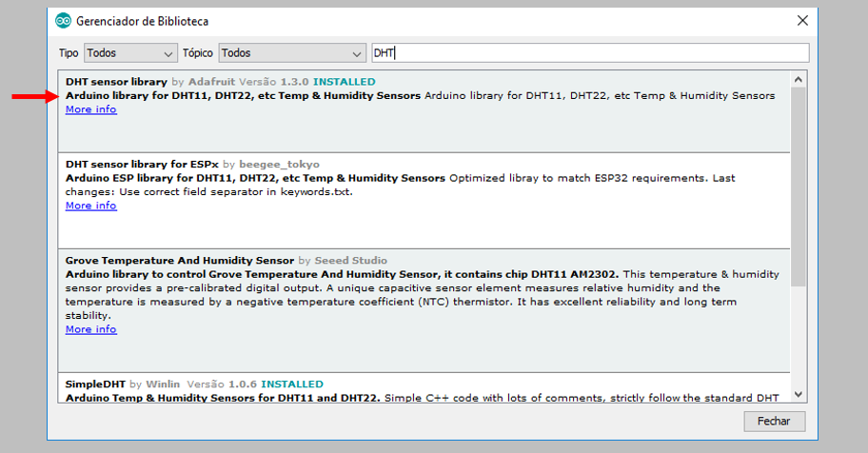Select the DHT sensor library for ESPx entry
Image resolution: width=868 pixels, height=453 pixels.
[x=424, y=201]
